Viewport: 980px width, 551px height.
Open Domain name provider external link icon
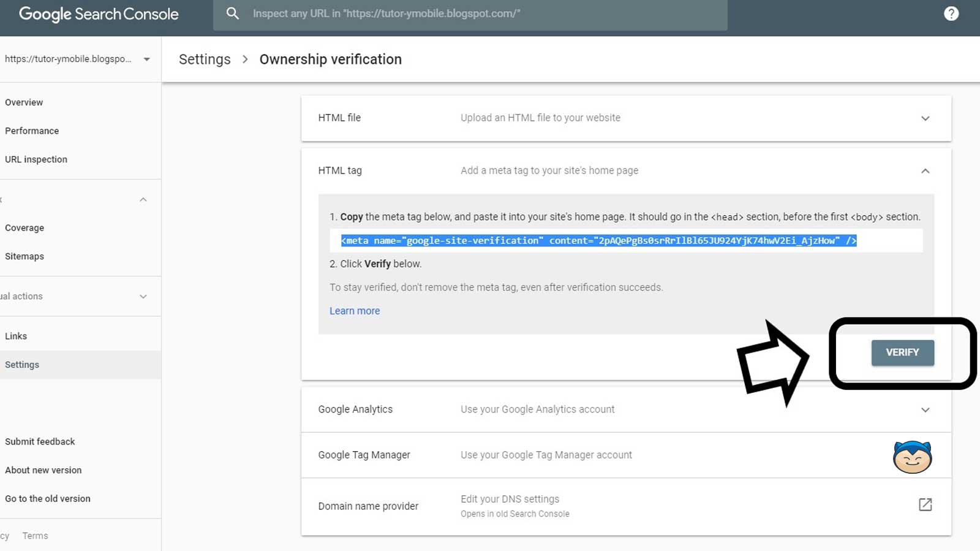click(x=925, y=504)
